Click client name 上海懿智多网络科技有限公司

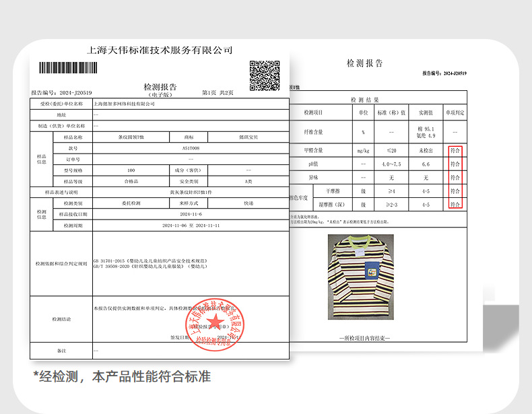(x=124, y=104)
